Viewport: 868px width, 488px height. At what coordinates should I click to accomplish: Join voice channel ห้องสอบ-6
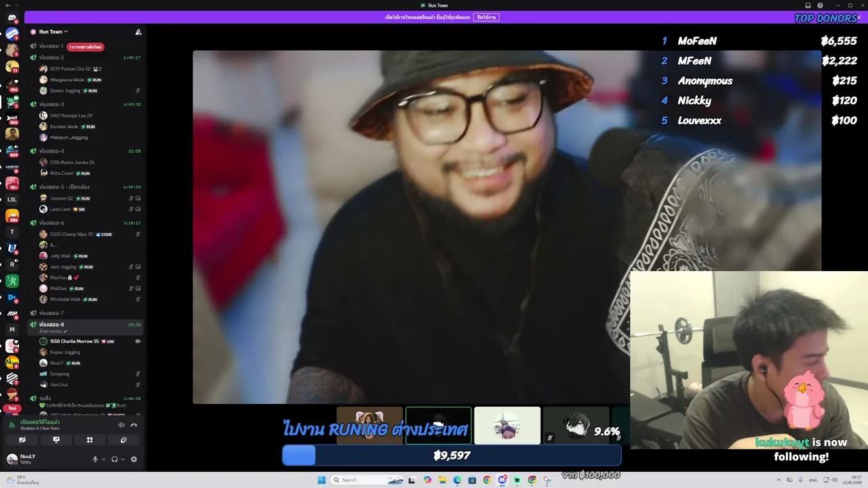tap(85, 223)
